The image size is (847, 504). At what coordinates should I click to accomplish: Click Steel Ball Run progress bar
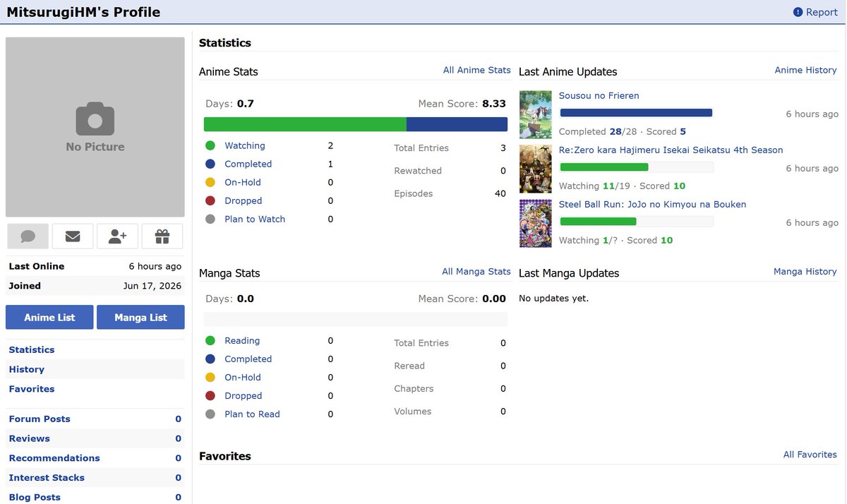point(637,222)
